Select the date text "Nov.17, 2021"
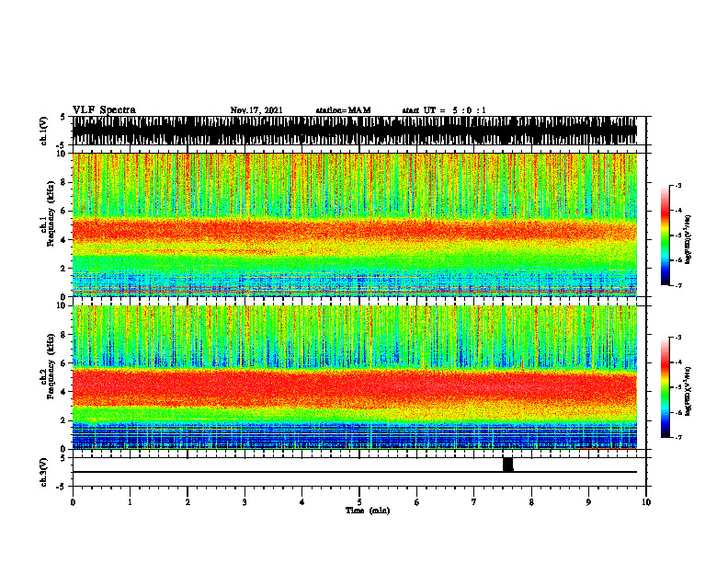Screen dimensions: 728x563 tap(256, 110)
